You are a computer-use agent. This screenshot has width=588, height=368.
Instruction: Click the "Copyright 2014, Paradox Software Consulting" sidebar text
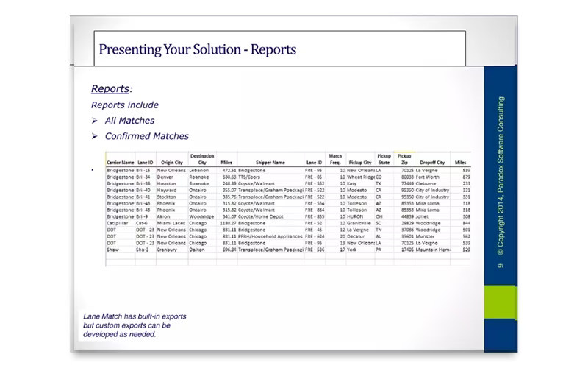(x=501, y=176)
